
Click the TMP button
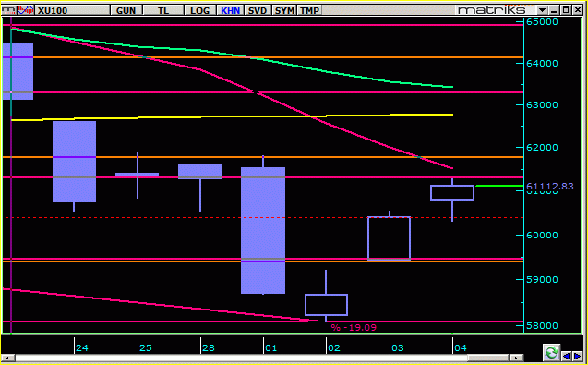pos(310,10)
